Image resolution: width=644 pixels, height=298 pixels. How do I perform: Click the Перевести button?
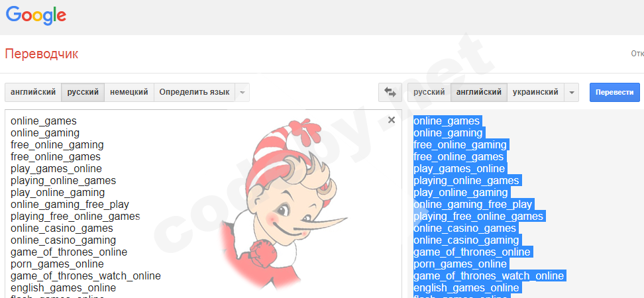pos(614,92)
